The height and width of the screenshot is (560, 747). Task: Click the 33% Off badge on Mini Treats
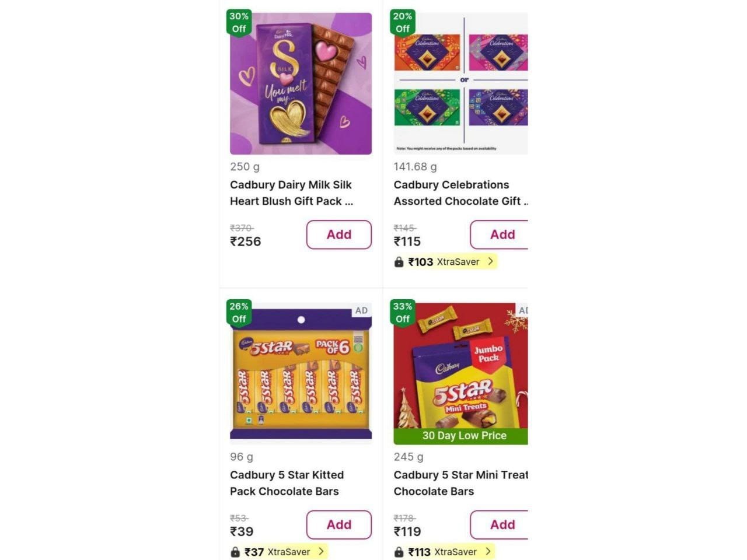[402, 312]
